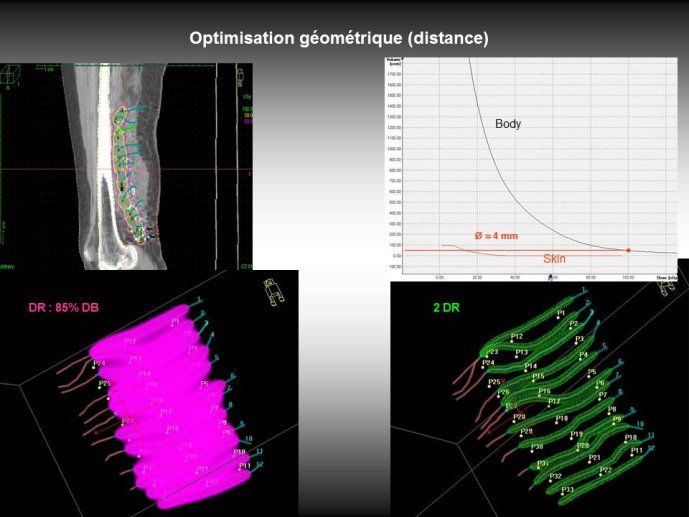Click the blue triangle marker on the dose axis
The image size is (689, 517).
pos(550,277)
